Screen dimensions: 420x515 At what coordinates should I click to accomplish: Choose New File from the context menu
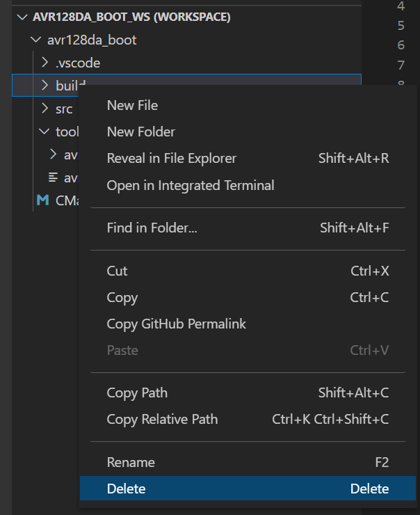[x=132, y=106]
